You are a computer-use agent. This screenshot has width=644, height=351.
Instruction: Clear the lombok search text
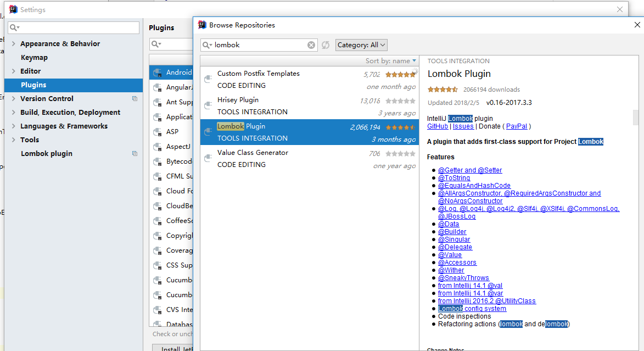(x=311, y=45)
